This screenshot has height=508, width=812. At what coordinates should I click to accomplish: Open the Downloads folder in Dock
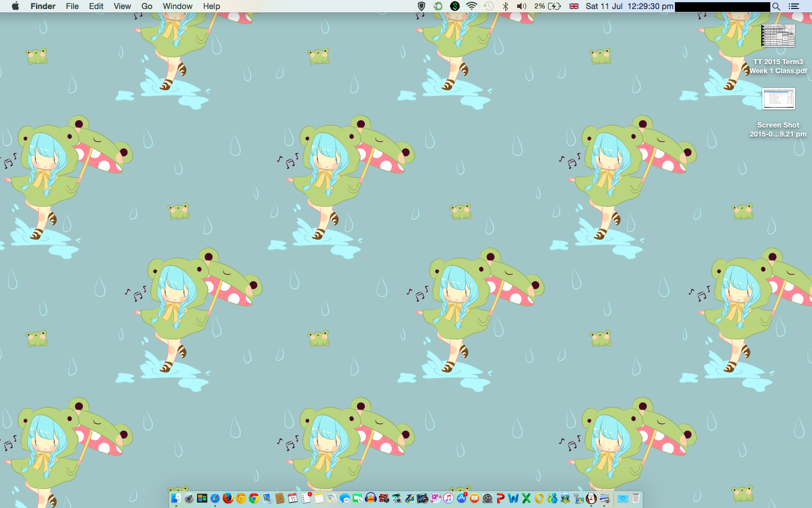[622, 498]
